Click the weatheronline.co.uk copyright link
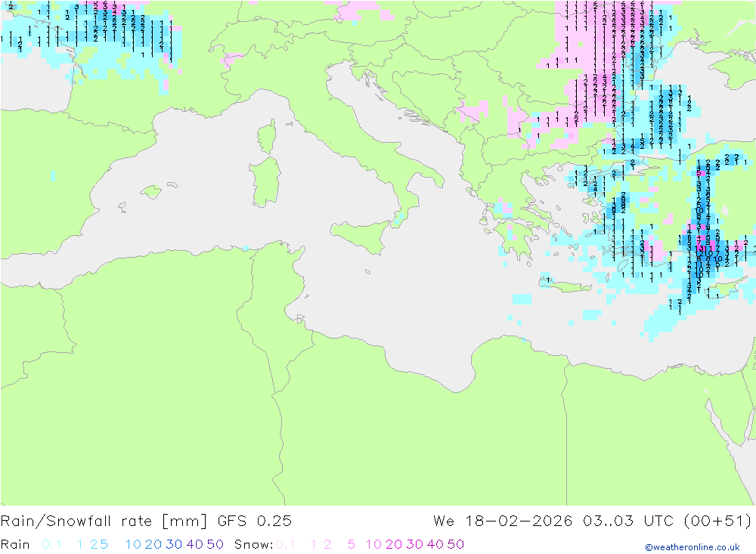The height and width of the screenshot is (554, 756). pos(692,547)
